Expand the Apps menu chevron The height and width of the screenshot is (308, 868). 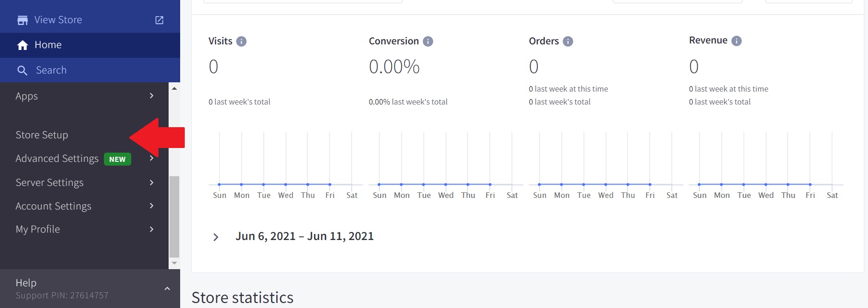pyautogui.click(x=152, y=96)
